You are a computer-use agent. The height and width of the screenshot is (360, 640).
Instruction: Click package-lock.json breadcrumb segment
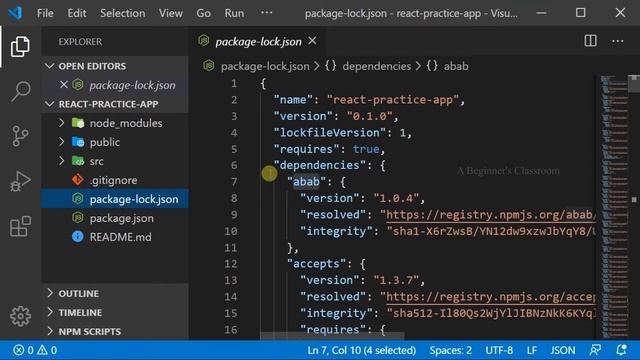[265, 66]
